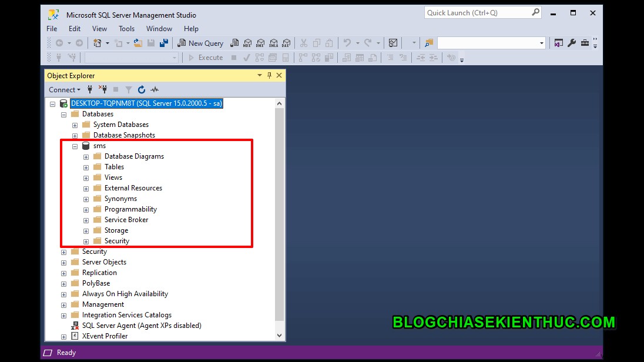Click the Open File folder icon

tap(138, 43)
